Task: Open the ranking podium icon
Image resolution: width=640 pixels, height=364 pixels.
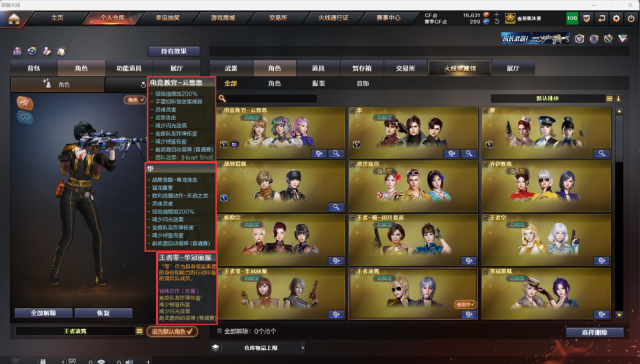Action: (x=17, y=51)
